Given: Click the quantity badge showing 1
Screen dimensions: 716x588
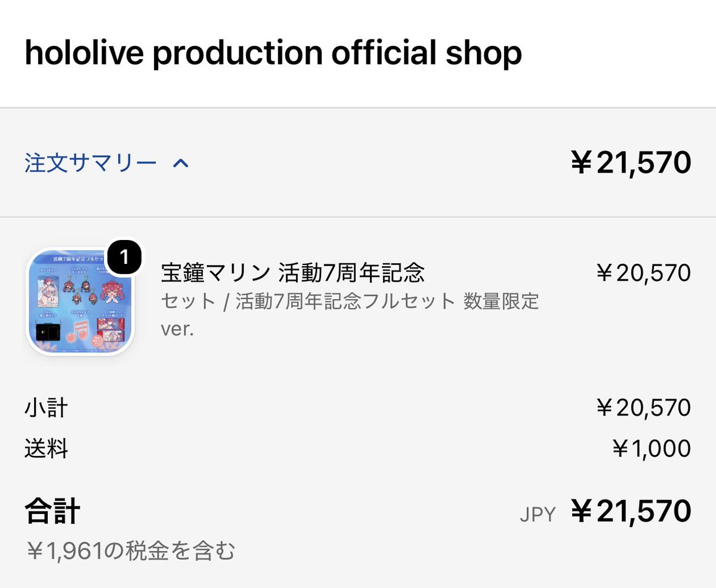Looking at the screenshot, I should coord(124,257).
